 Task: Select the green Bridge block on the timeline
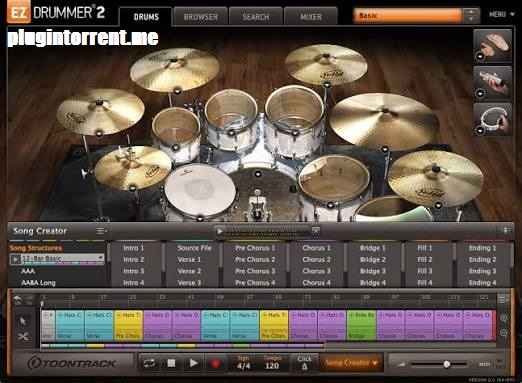pos(362,325)
